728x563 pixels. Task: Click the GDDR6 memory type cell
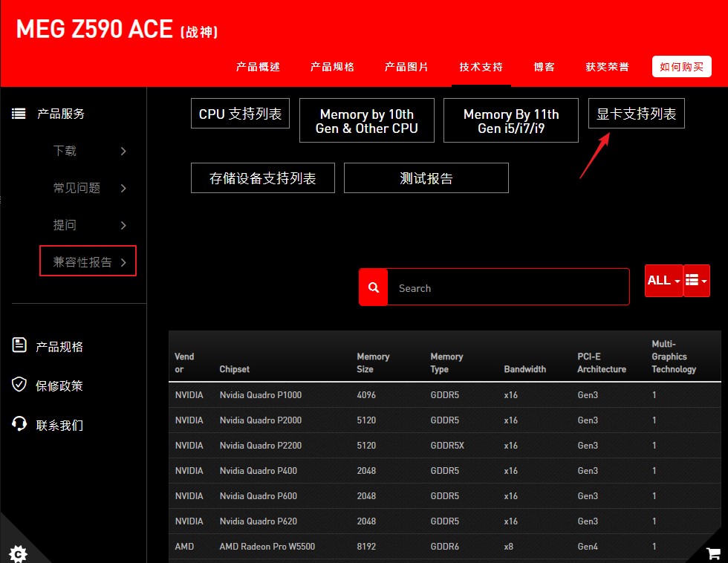(x=444, y=547)
